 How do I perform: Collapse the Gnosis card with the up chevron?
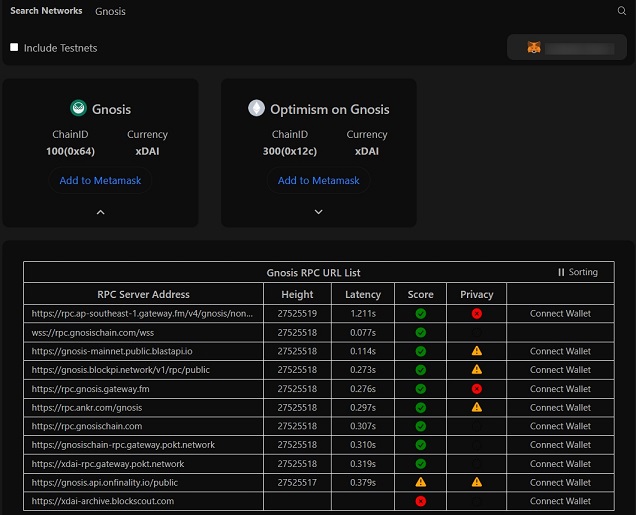tap(99, 212)
